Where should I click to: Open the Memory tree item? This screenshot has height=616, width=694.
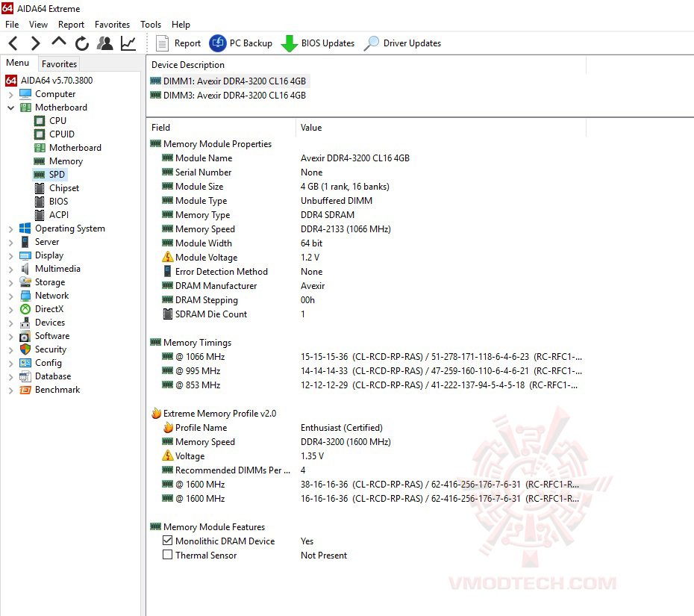pos(66,161)
